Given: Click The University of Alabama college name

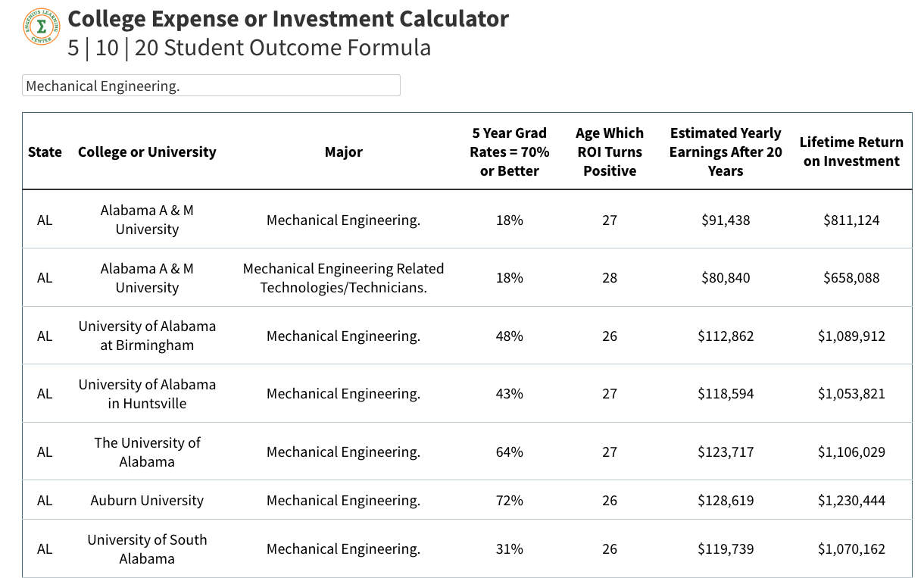Looking at the screenshot, I should (x=147, y=451).
